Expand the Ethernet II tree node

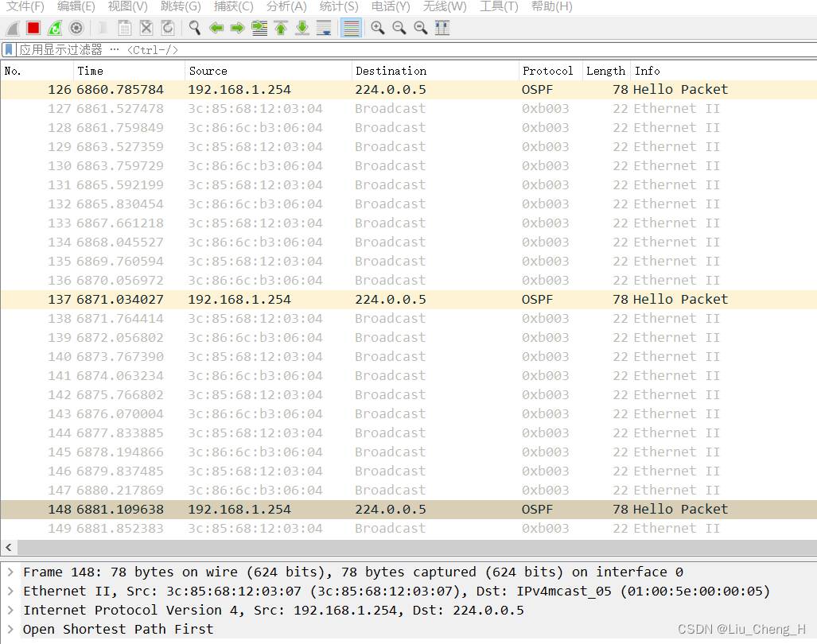point(10,591)
